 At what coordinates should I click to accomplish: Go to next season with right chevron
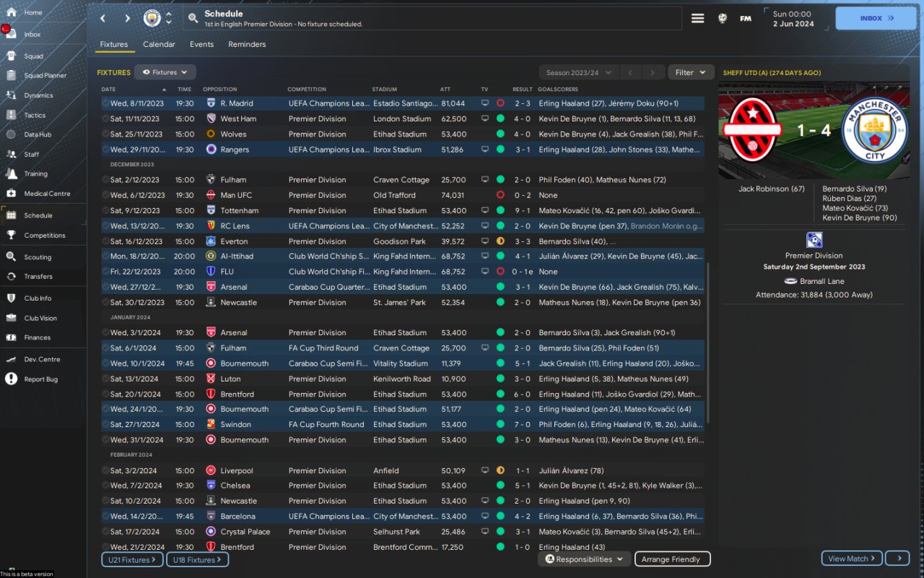(x=653, y=72)
